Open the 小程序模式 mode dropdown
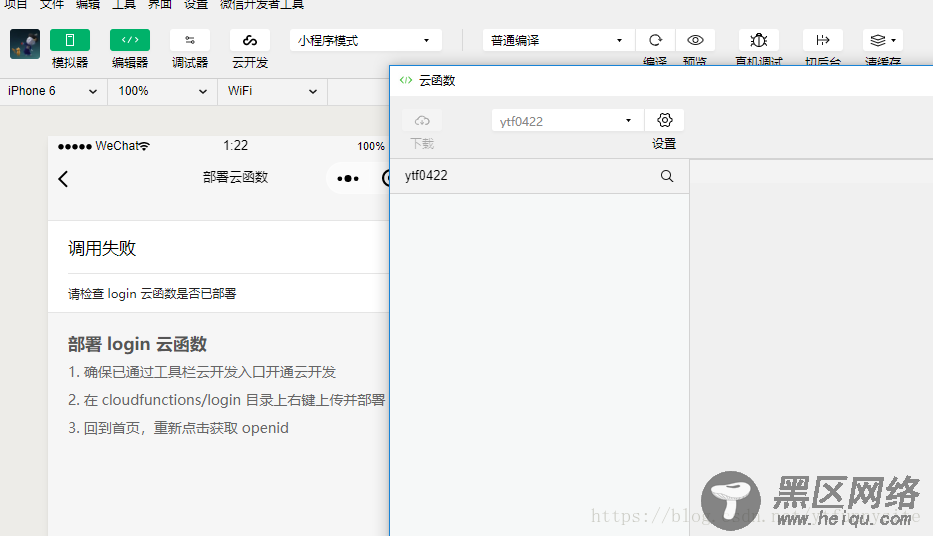933x536 pixels. pyautogui.click(x=365, y=40)
